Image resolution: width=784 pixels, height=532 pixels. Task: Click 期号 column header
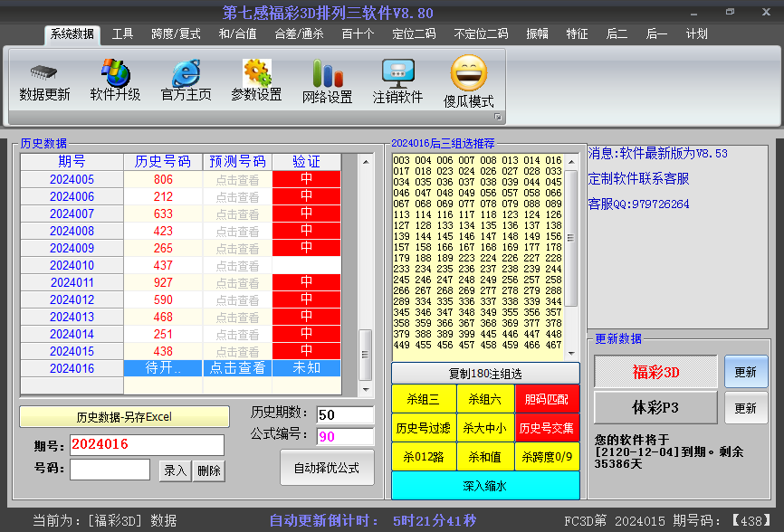(x=72, y=162)
